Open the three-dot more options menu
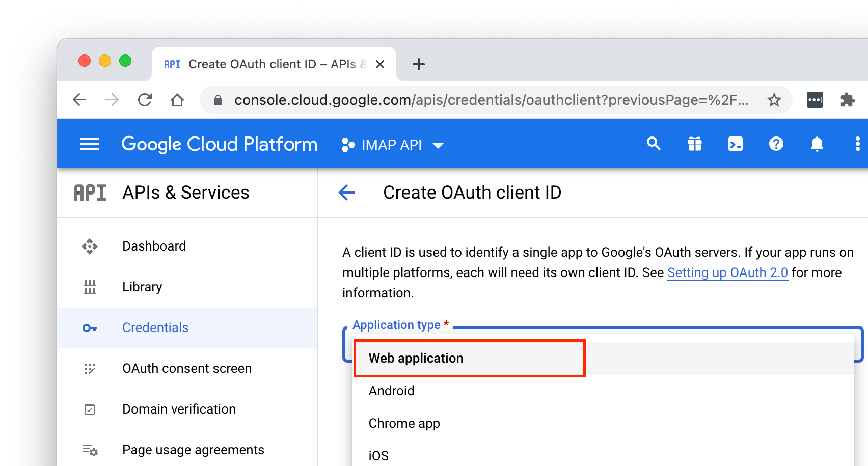 pyautogui.click(x=858, y=144)
